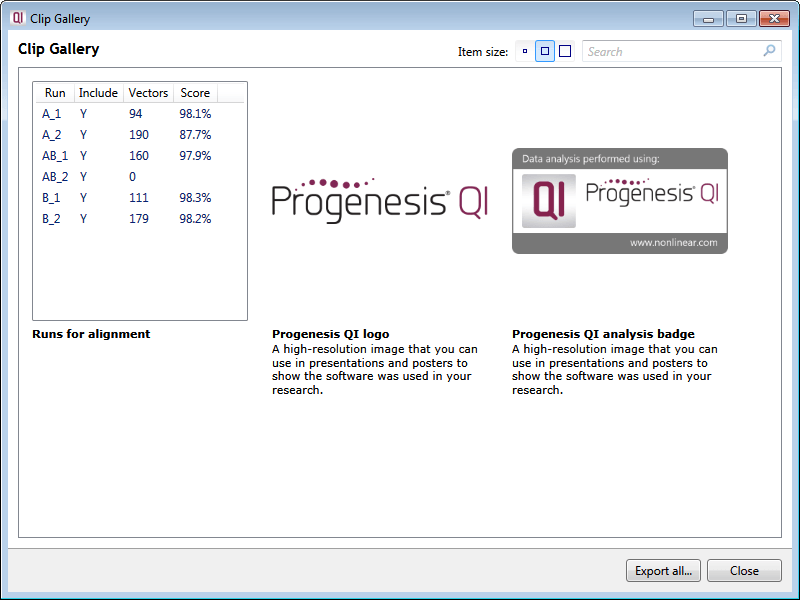Close the window with the red X
The image size is (800, 600).
[774, 19]
